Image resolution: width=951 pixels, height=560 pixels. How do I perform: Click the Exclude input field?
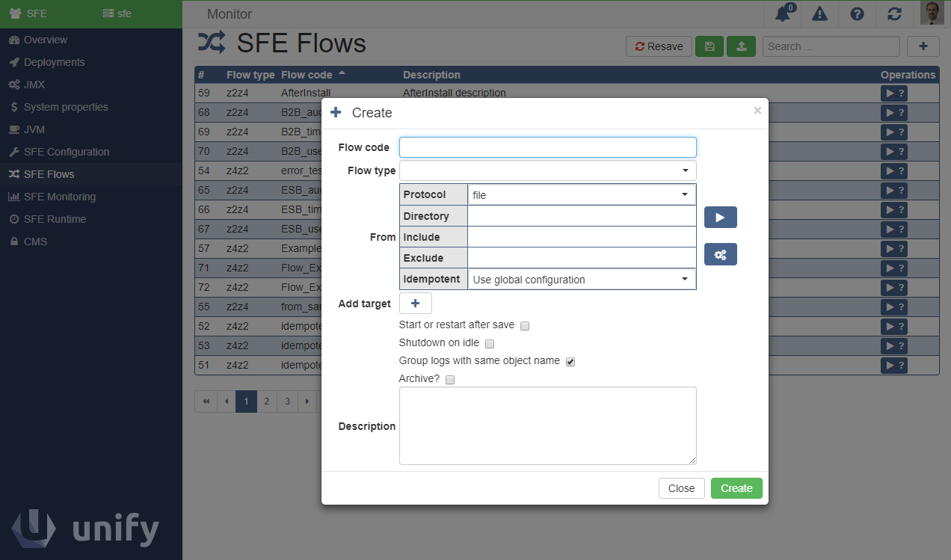582,258
